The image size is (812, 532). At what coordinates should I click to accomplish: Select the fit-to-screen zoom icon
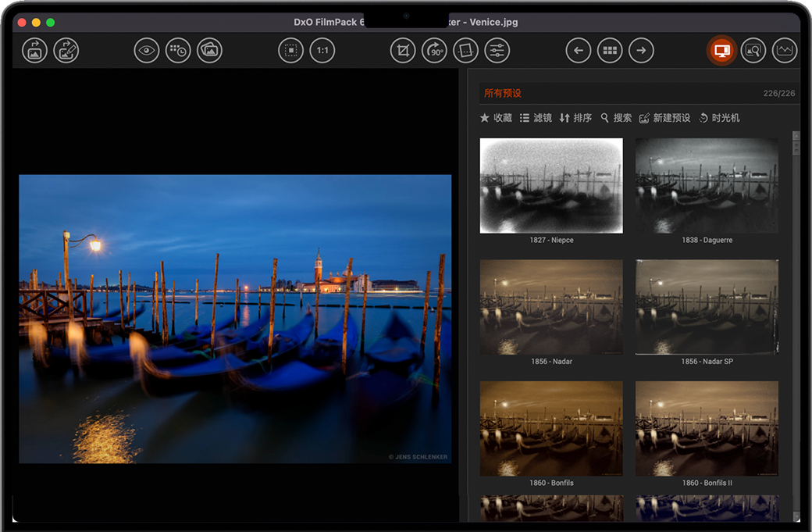click(290, 51)
